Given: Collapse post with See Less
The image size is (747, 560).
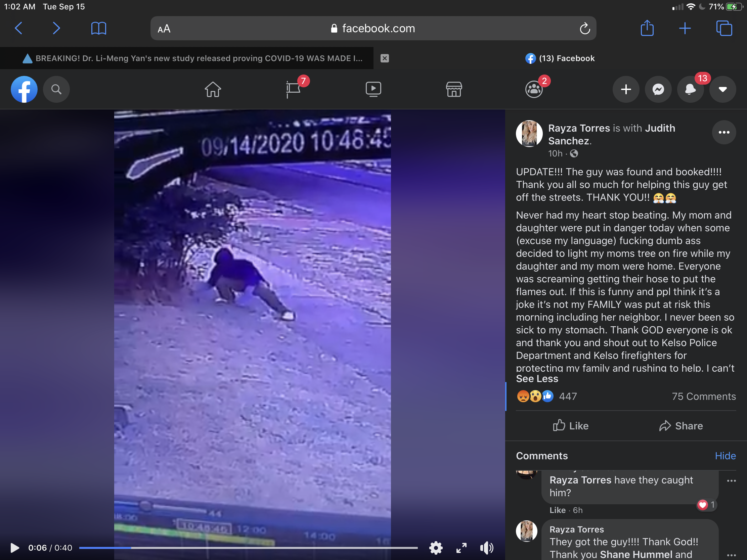Looking at the screenshot, I should (x=537, y=379).
